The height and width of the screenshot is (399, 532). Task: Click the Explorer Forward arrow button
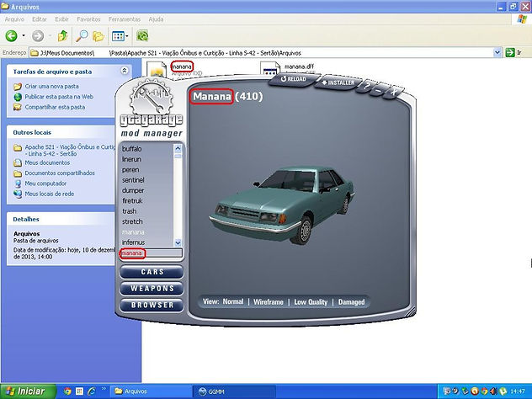pos(38,35)
